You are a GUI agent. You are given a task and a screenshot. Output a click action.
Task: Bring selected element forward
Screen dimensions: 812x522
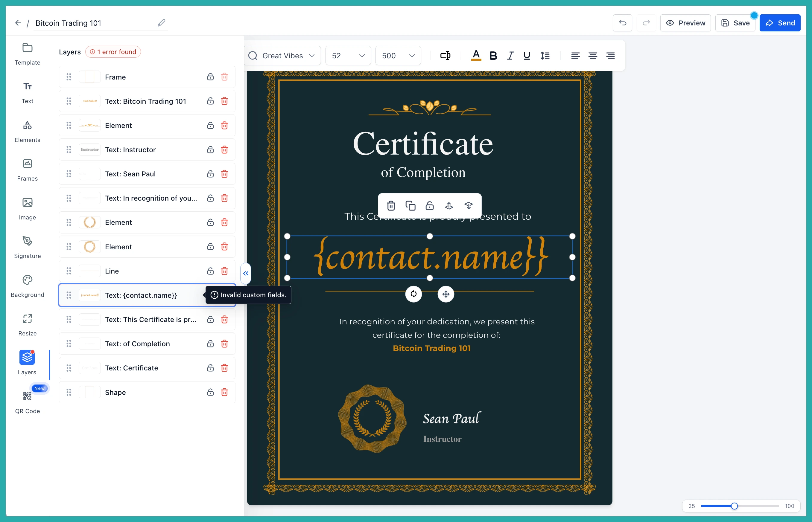[449, 206]
